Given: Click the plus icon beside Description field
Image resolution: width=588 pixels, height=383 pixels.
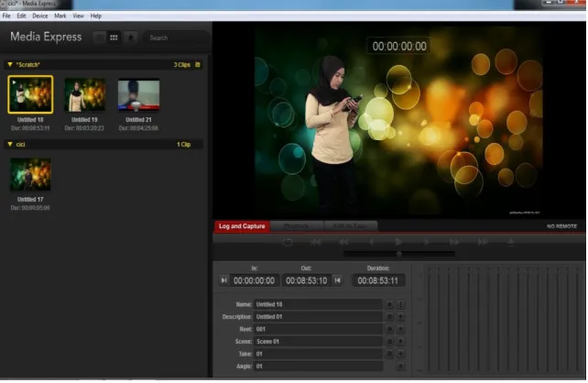Looking at the screenshot, I should click(x=401, y=318).
